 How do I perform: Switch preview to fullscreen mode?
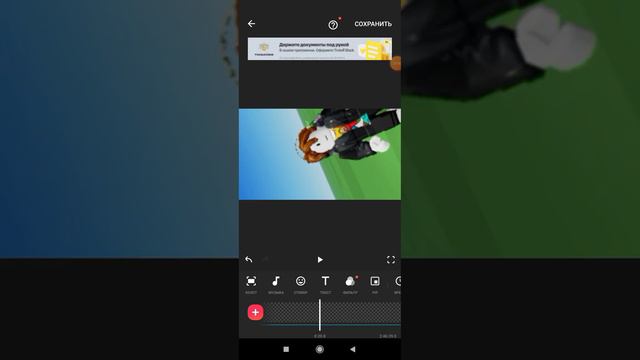click(391, 260)
